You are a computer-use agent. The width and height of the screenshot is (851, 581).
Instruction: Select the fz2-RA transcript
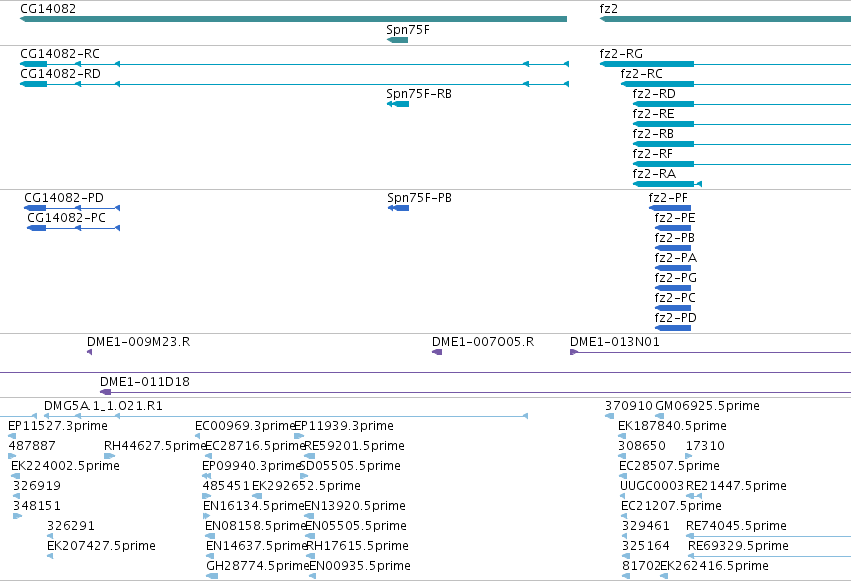click(x=668, y=184)
